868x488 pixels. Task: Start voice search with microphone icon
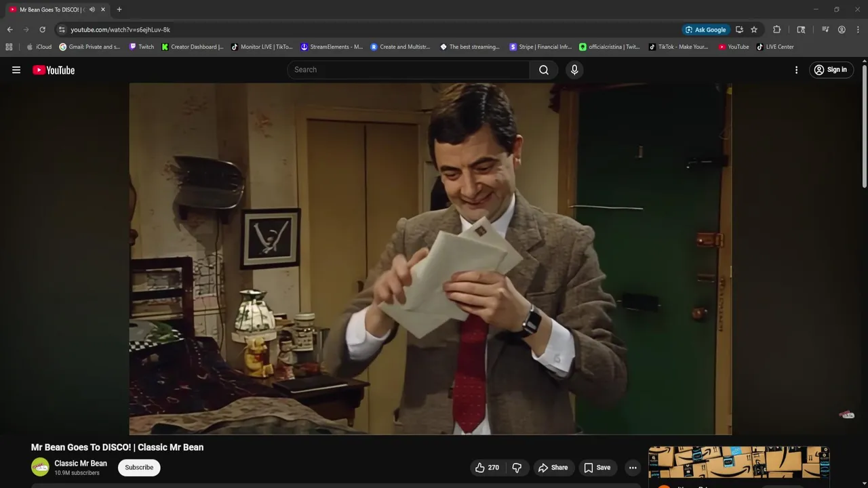click(x=574, y=70)
